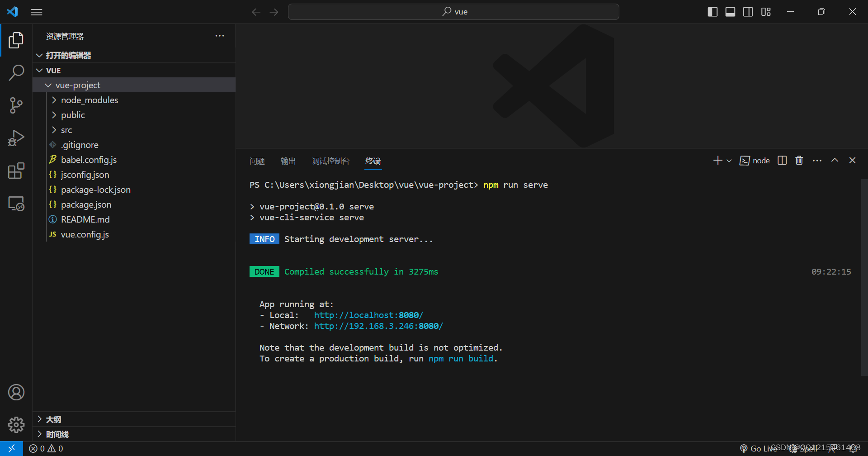Select the node terminal instance
868x456 pixels.
point(755,161)
